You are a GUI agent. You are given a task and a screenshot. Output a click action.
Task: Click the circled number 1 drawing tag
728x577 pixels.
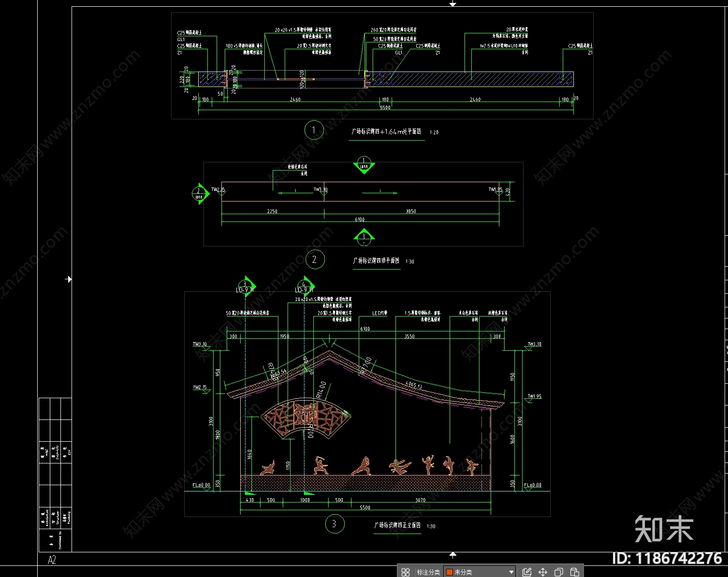click(x=314, y=130)
